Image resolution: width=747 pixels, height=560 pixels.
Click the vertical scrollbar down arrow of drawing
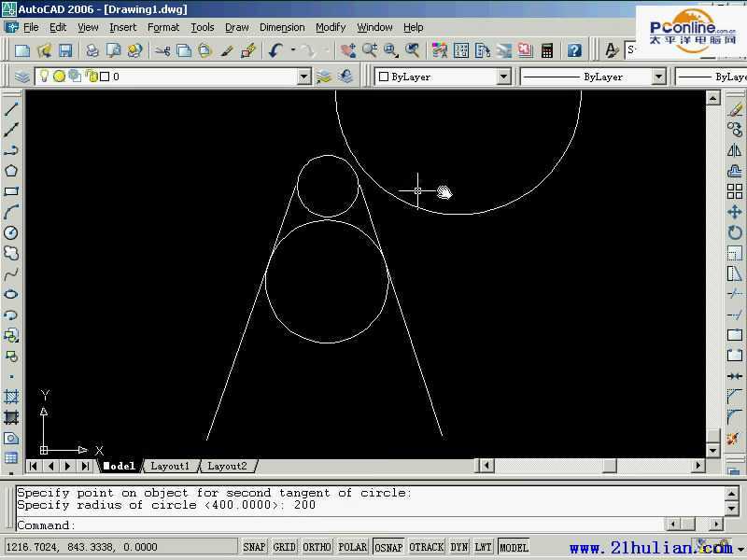coord(712,450)
